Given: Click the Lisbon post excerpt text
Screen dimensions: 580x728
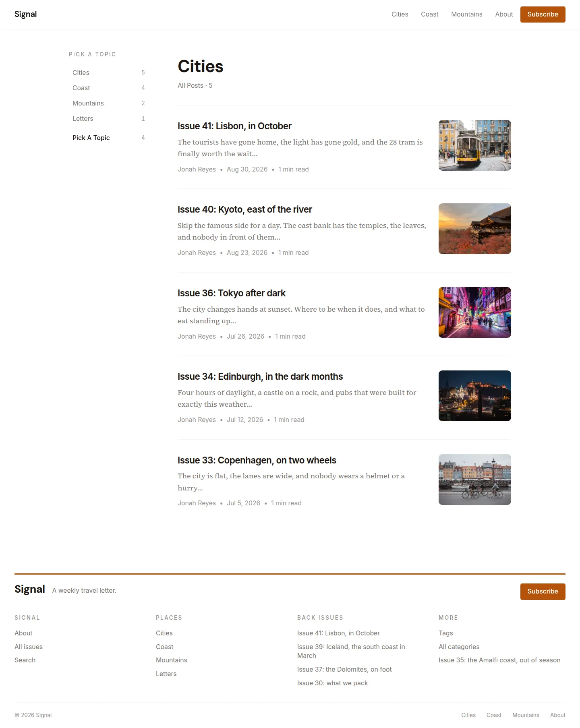Looking at the screenshot, I should 300,148.
